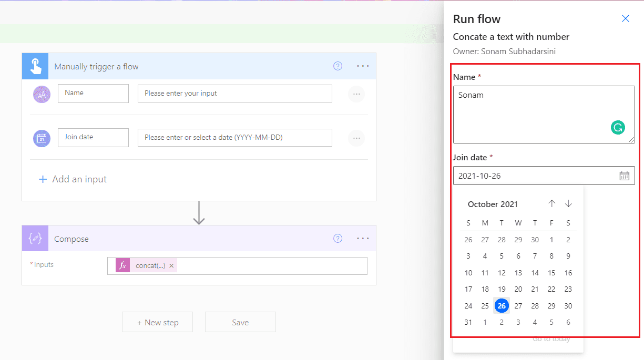The image size is (644, 360).
Task: Click the fx icon on the concat expression
Action: pos(121,265)
